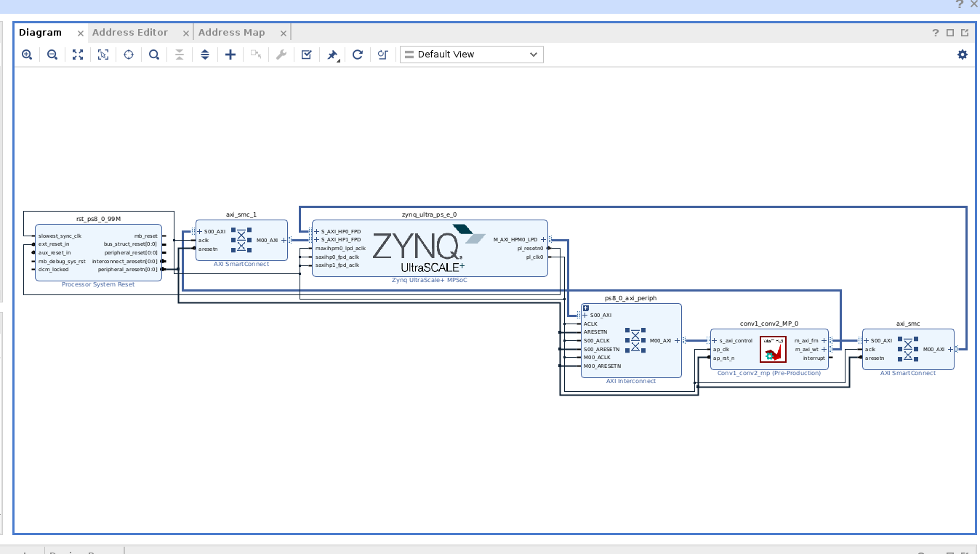Open diagram settings gear icon

pyautogui.click(x=963, y=55)
